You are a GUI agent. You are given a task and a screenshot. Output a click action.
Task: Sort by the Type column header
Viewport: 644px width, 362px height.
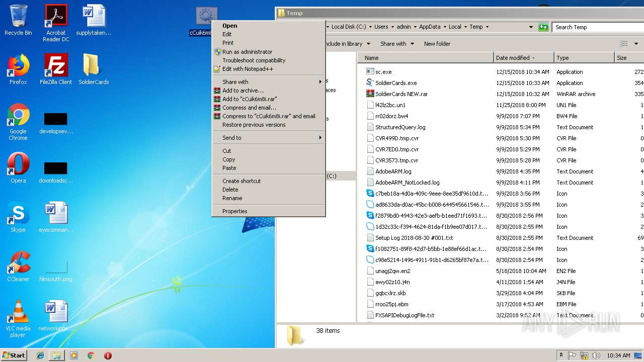pos(584,58)
